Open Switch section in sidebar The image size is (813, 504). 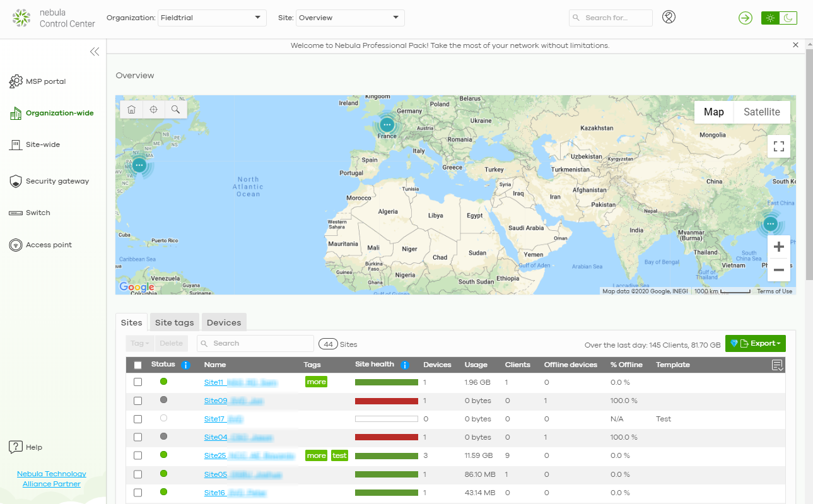[x=30, y=213]
